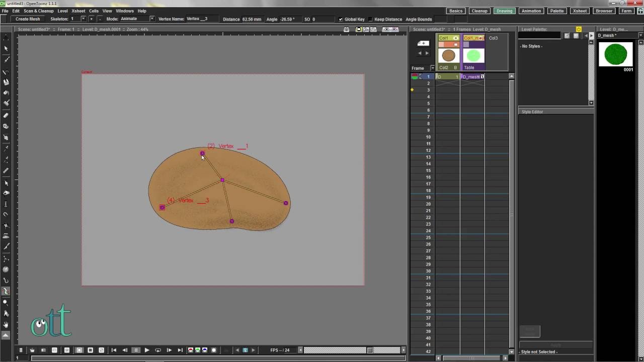This screenshot has width=644, height=362.
Task: Open the Scan & Cleanup menu
Action: click(38, 11)
